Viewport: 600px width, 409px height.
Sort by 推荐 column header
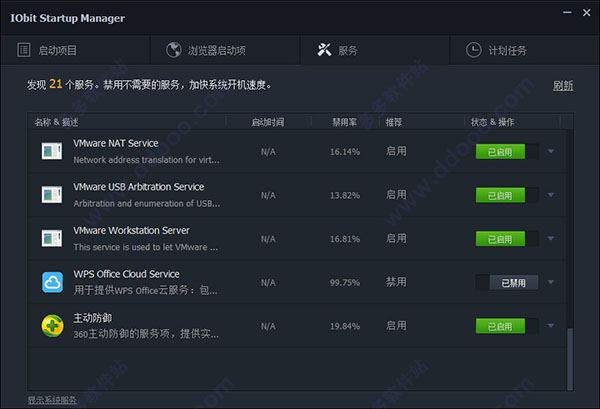click(x=394, y=122)
